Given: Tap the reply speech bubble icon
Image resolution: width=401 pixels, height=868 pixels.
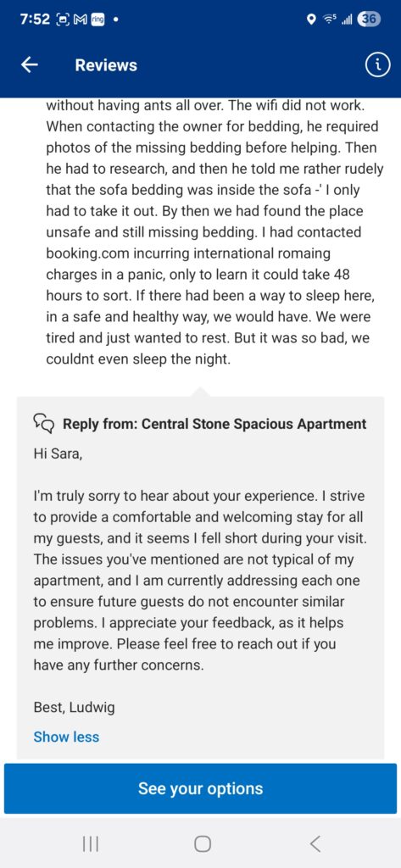Looking at the screenshot, I should (45, 424).
